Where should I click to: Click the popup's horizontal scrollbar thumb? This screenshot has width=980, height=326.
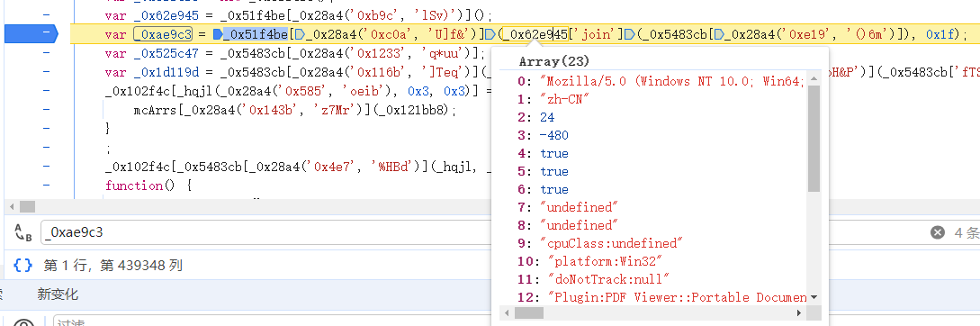click(x=529, y=312)
